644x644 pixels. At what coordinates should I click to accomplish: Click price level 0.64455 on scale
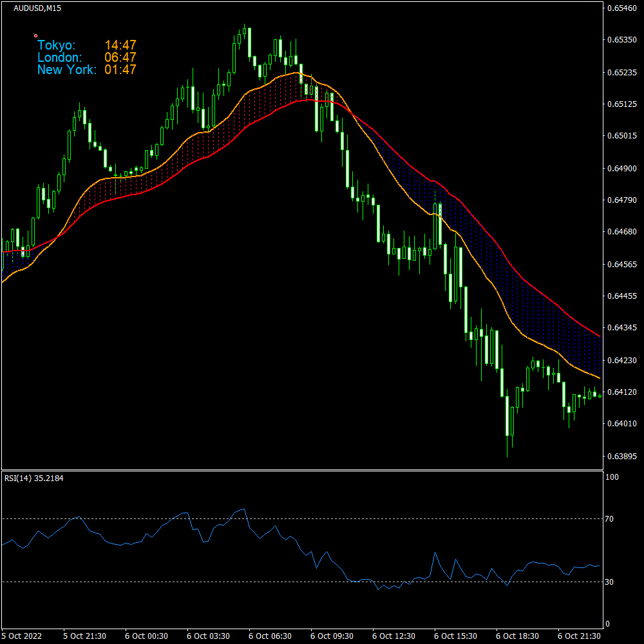[x=622, y=296]
